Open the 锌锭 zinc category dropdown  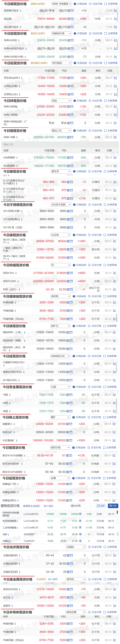61,101
